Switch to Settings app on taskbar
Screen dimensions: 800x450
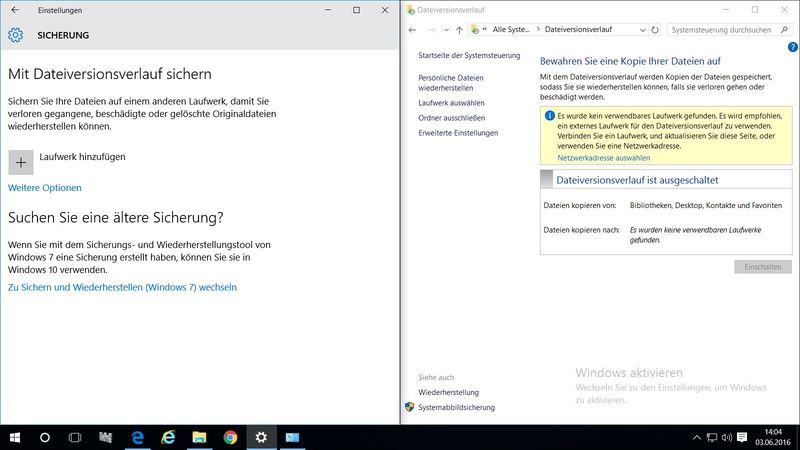point(261,437)
